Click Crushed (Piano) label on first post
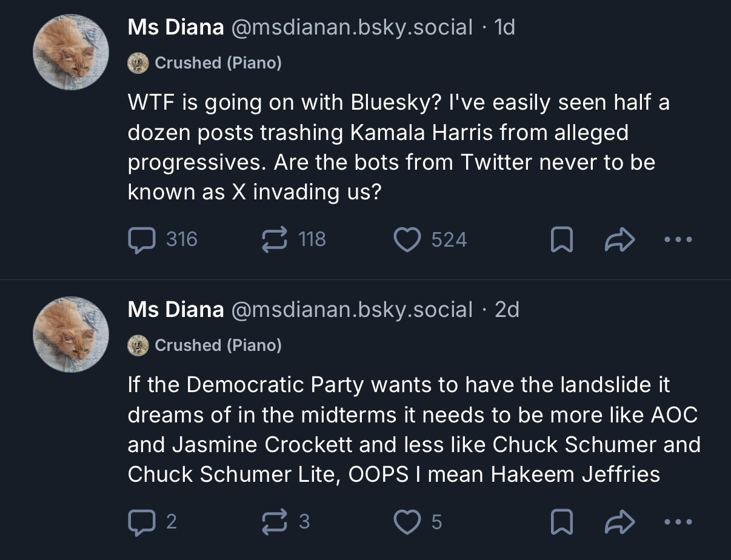The width and height of the screenshot is (731, 560). 218,62
